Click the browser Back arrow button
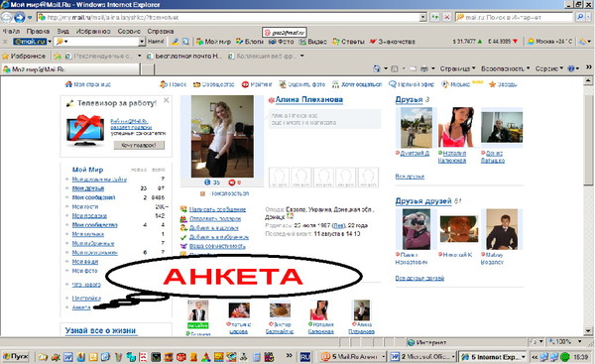 tap(7, 18)
